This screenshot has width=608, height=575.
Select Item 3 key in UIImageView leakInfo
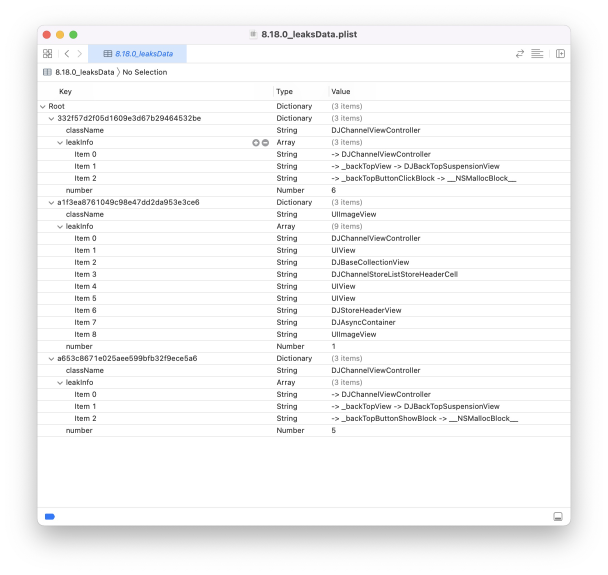coord(85,275)
